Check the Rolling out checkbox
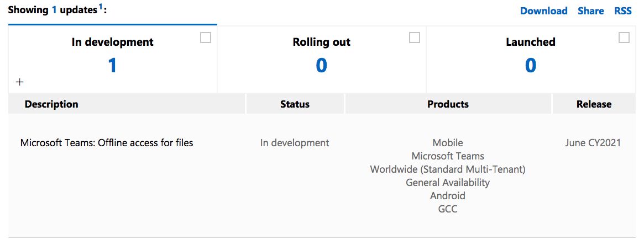644x245 pixels. pos(415,38)
